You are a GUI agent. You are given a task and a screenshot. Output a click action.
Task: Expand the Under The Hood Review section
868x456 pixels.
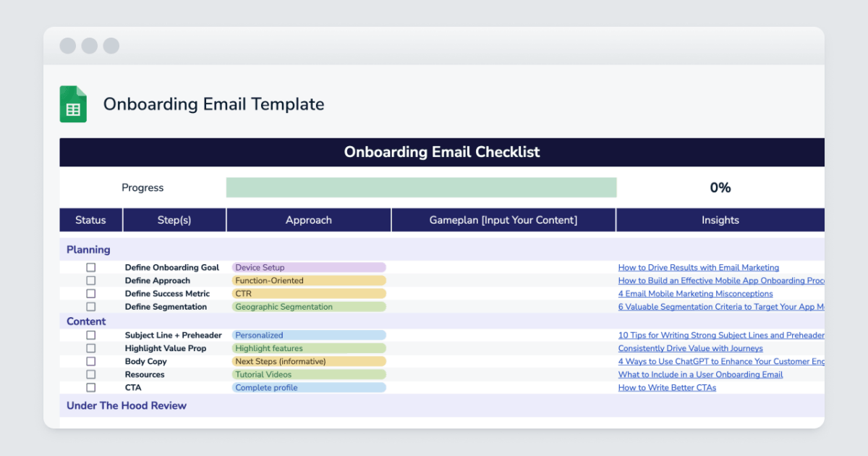tap(126, 406)
